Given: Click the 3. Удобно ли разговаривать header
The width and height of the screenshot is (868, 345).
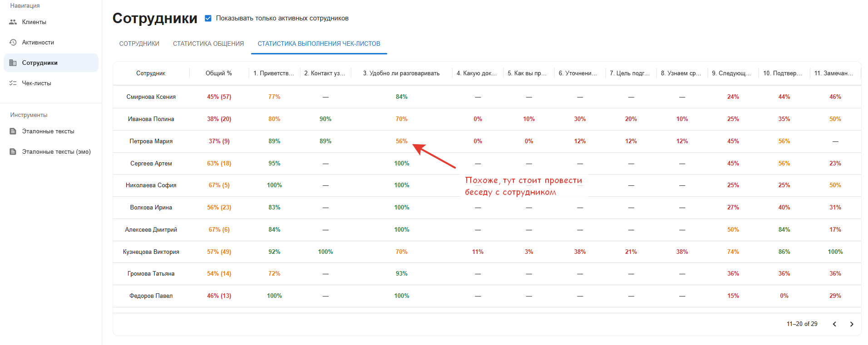Looking at the screenshot, I should 401,73.
